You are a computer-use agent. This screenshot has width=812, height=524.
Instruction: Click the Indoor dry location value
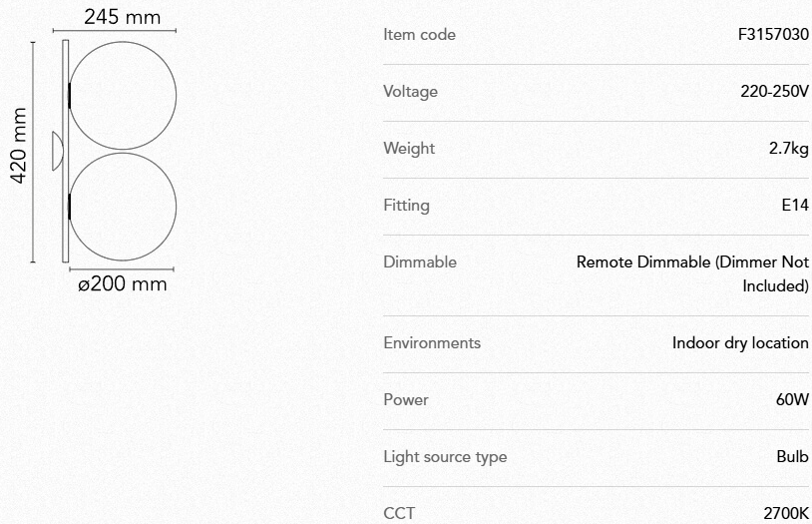(x=740, y=343)
